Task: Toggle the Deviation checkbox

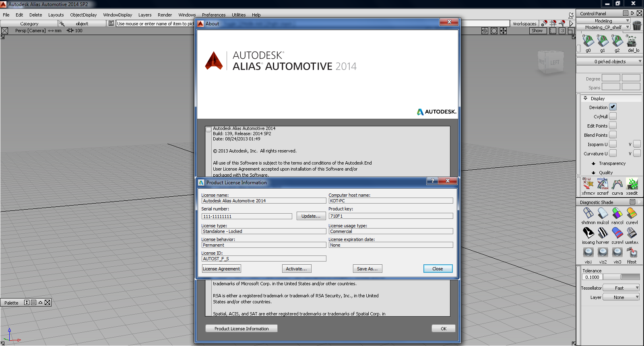Action: tap(613, 107)
